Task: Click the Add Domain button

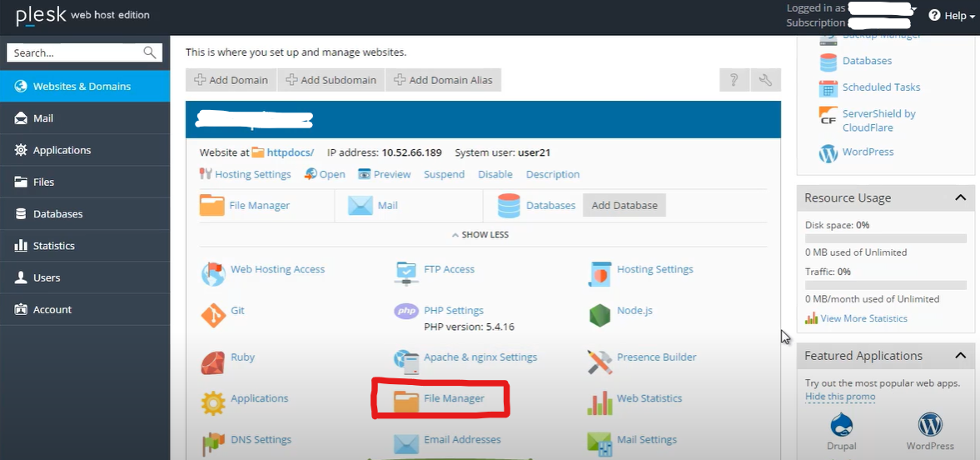Action: (231, 80)
